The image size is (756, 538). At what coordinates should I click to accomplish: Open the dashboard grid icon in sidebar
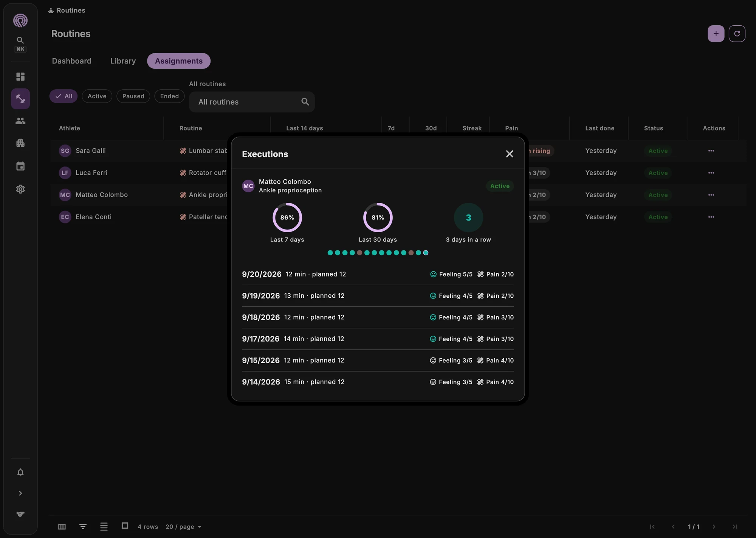tap(20, 77)
